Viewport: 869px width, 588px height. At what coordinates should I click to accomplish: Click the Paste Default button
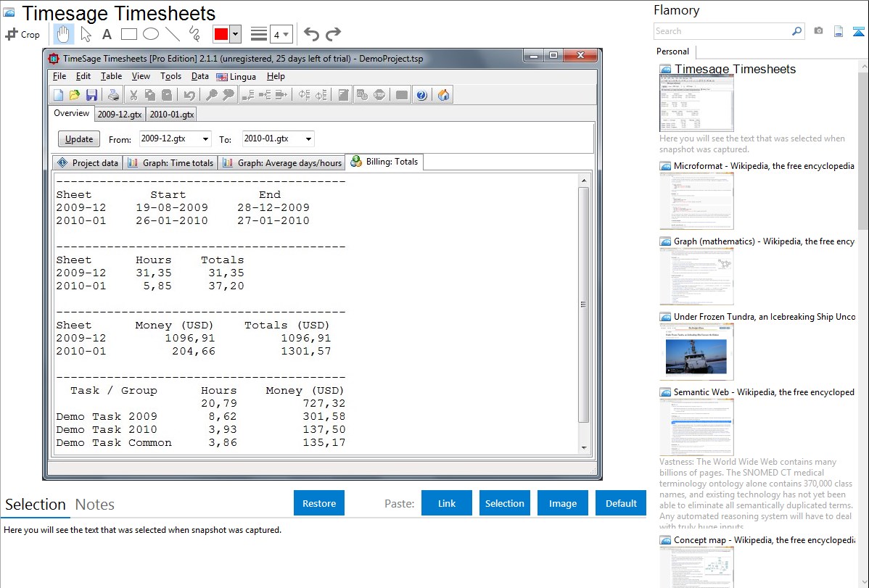[x=621, y=503]
